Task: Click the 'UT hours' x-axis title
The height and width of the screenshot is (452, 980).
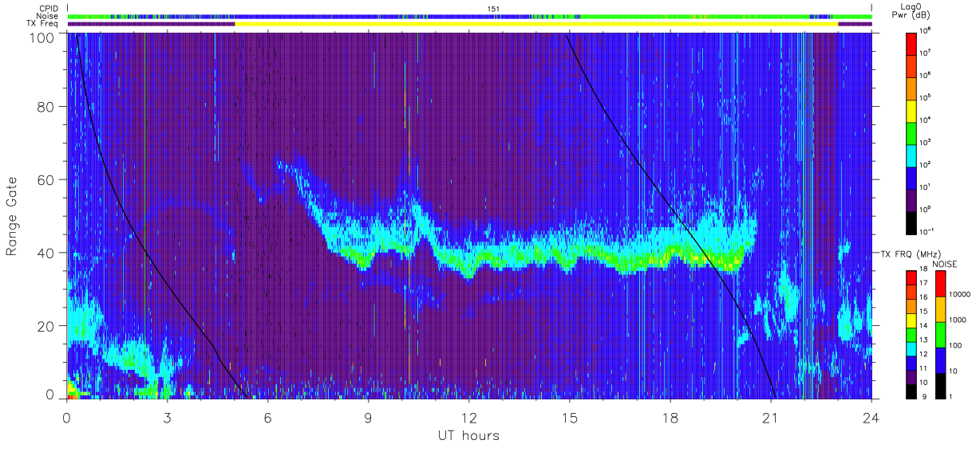Action: pos(468,435)
